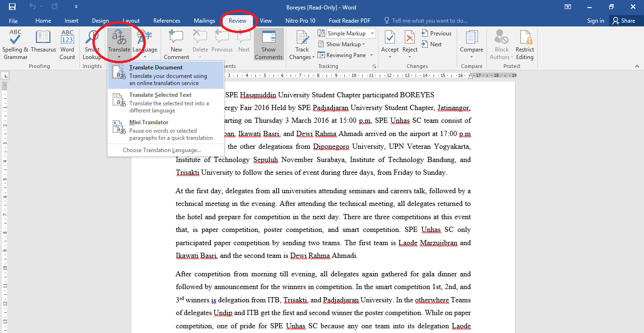Click the Reject change icon
Image resolution: width=644 pixels, height=333 pixels.
[410, 37]
